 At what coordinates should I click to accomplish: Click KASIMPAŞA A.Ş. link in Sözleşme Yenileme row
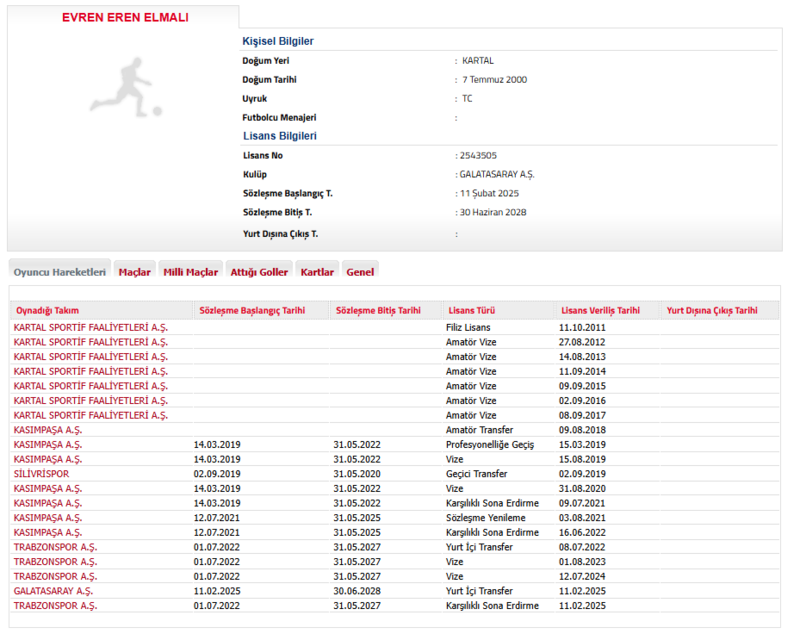click(x=48, y=518)
